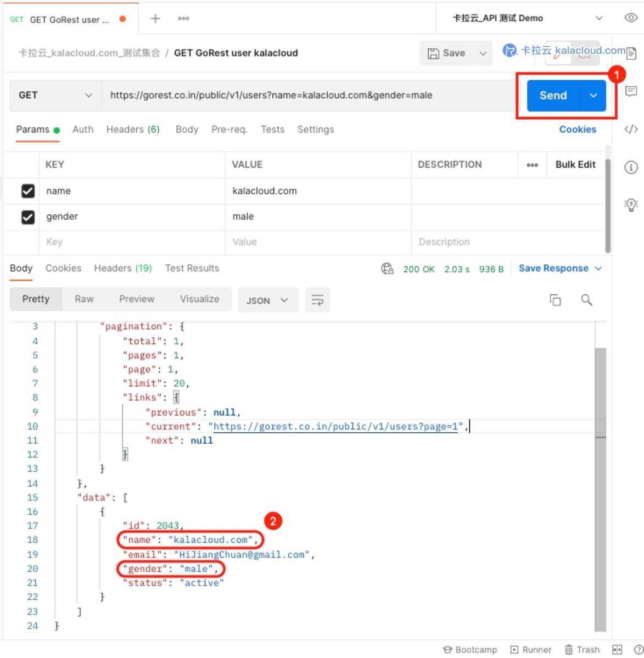Open the environment selector dropdown
Image resolution: width=644 pixels, height=658 pixels.
(528, 18)
